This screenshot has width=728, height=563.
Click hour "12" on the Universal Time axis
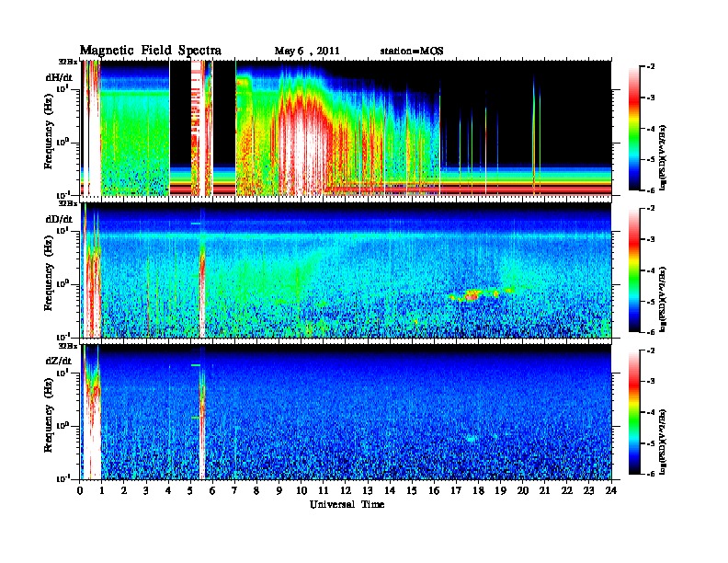pyautogui.click(x=346, y=491)
